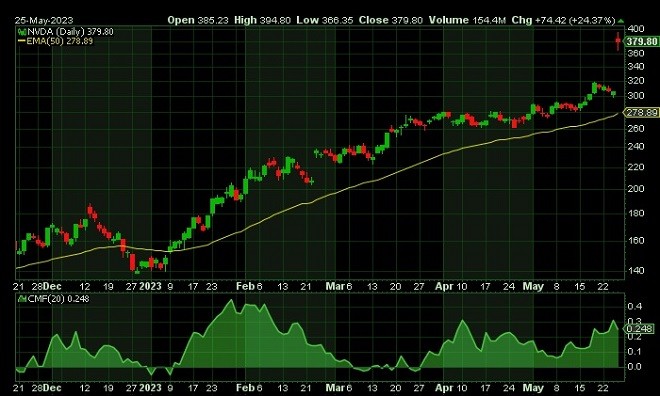
Task: Click the Feb label under the CMF panel
Action: tap(245, 388)
